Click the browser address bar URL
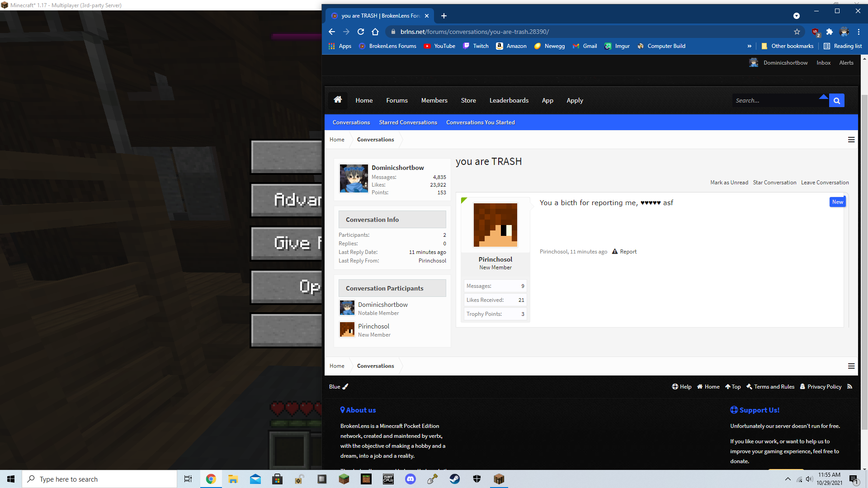Screen dimensions: 868x488 [474, 32]
